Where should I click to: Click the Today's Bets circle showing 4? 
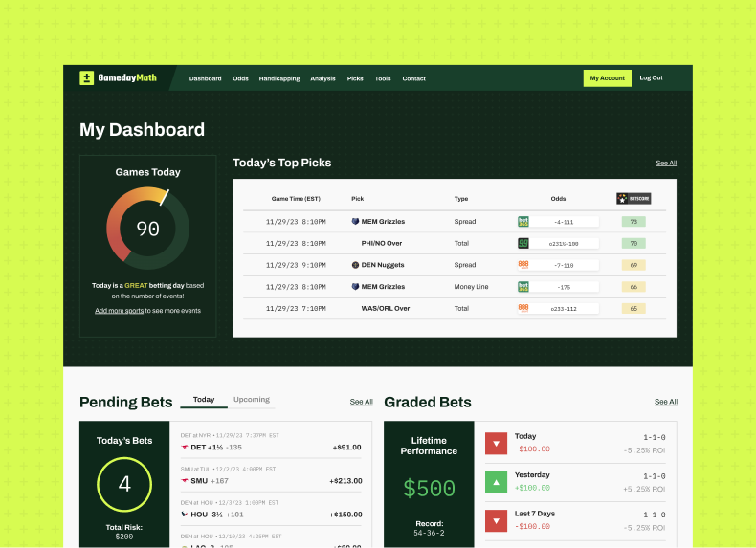click(x=124, y=484)
